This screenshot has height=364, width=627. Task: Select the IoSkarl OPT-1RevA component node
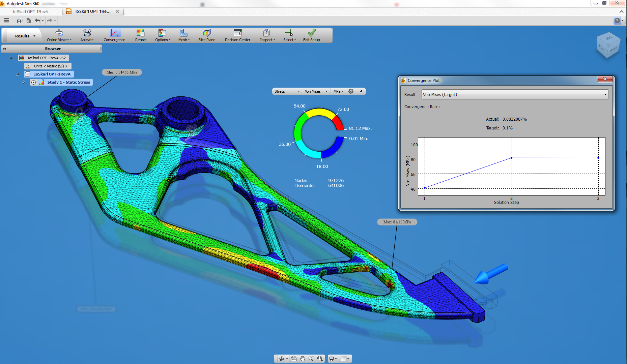[49, 74]
